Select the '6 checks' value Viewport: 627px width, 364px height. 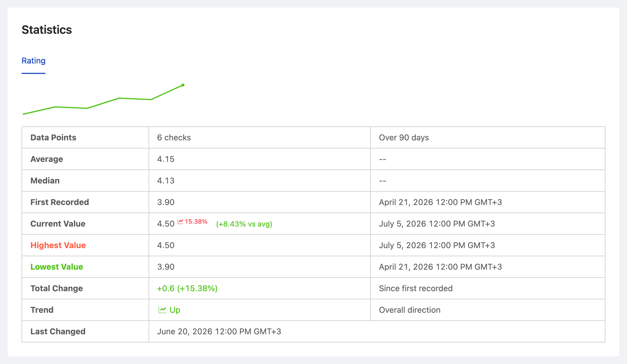[x=174, y=137]
